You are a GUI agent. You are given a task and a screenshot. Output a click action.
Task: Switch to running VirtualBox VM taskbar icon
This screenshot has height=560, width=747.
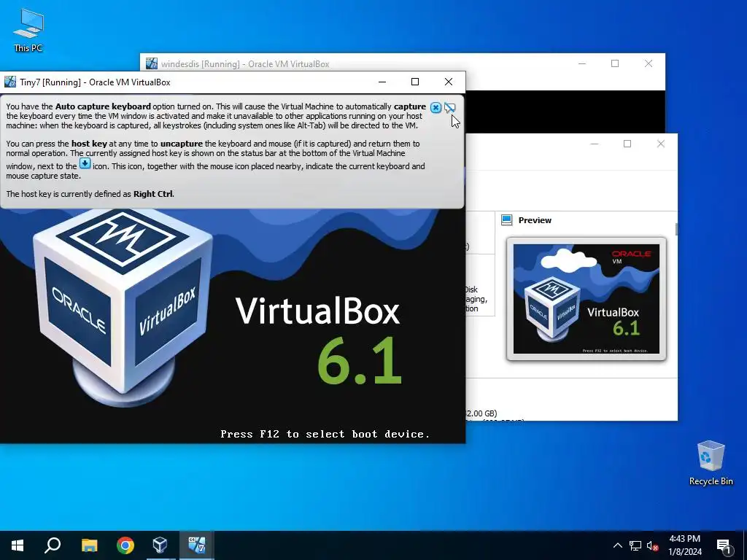(x=196, y=545)
